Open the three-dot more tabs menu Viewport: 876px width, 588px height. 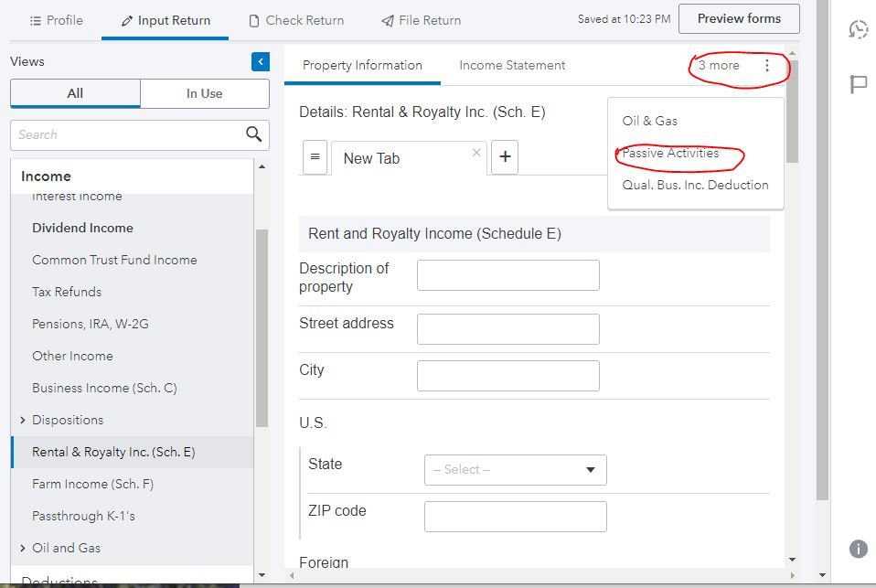coord(766,66)
